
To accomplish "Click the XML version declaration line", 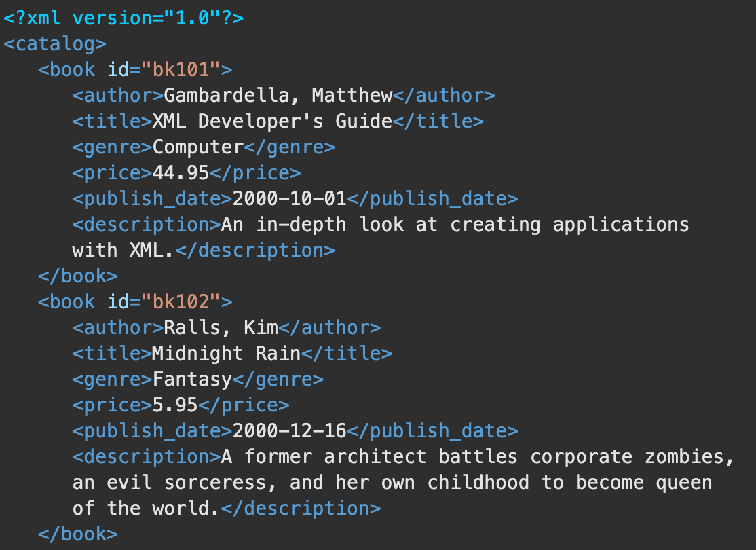I will (x=124, y=18).
